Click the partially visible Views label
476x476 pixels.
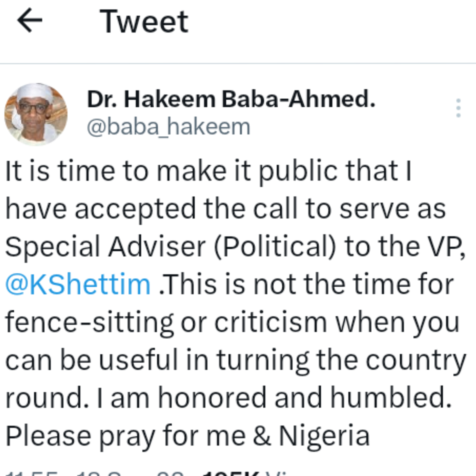[275, 473]
